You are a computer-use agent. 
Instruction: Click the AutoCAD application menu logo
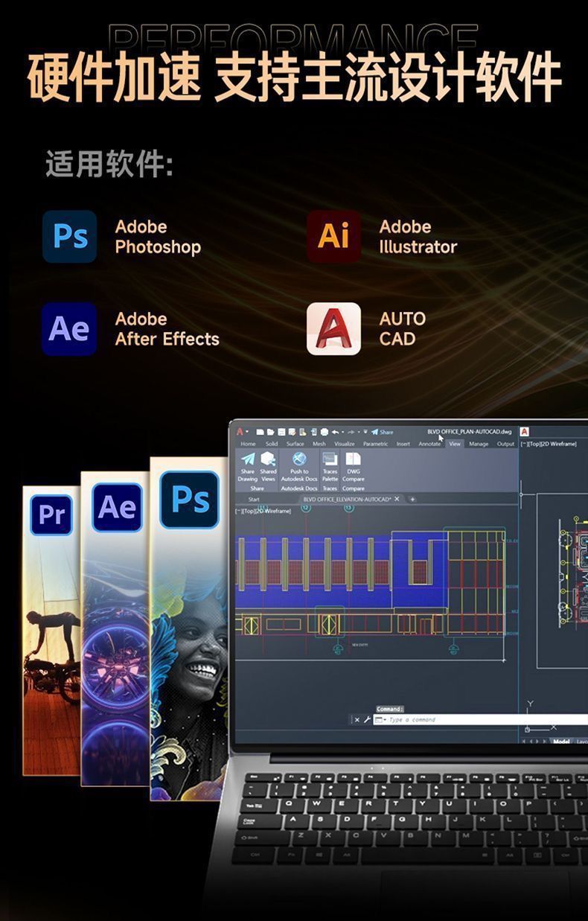point(240,432)
